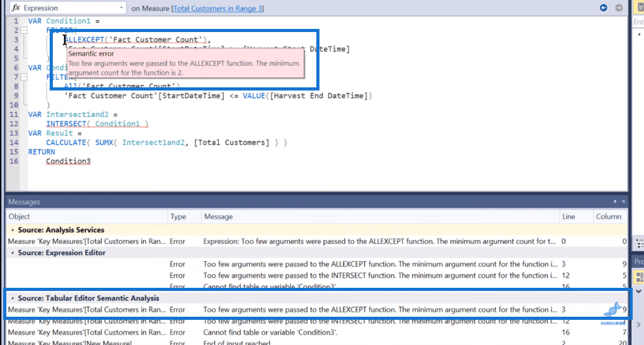This screenshot has height=345, width=644.
Task: Sort messages by the Column header
Action: pos(610,217)
